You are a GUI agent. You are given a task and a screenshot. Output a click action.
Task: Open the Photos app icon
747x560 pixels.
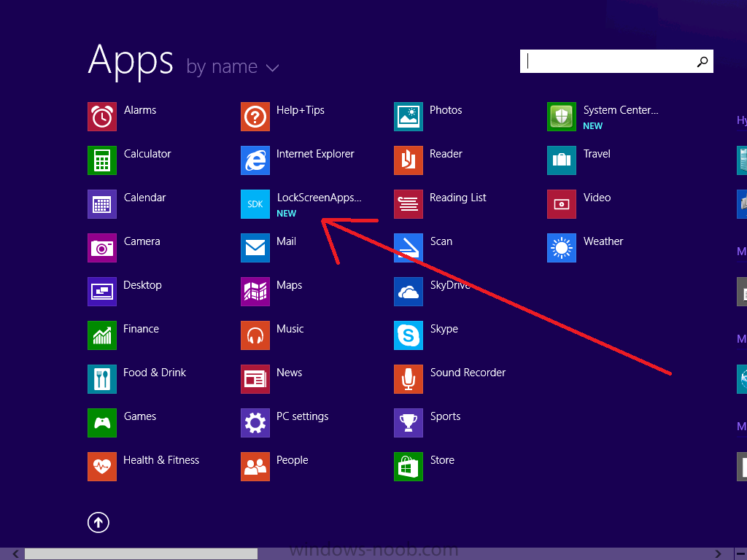409,117
